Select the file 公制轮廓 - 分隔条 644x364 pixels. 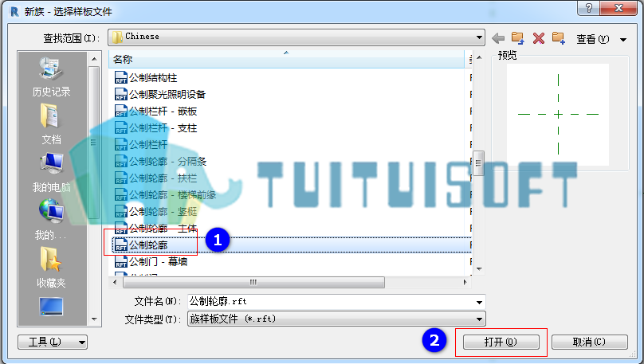tap(167, 161)
